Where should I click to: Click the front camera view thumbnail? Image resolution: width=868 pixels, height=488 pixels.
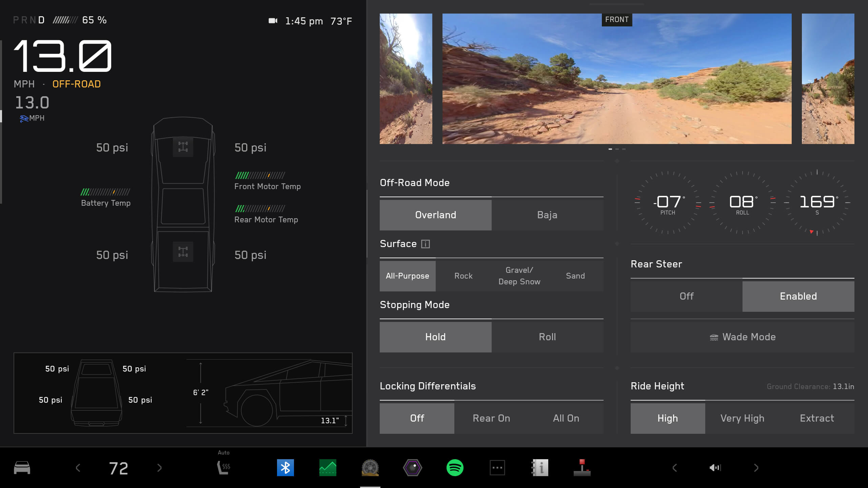pyautogui.click(x=616, y=78)
